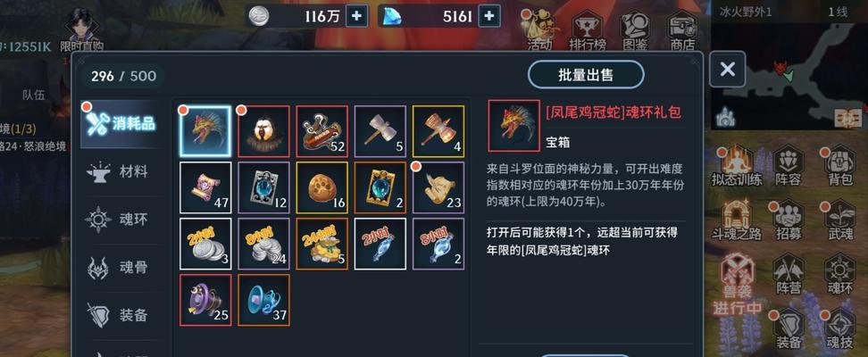Open the 招募 recruit icon
The image size is (868, 357).
[789, 220]
